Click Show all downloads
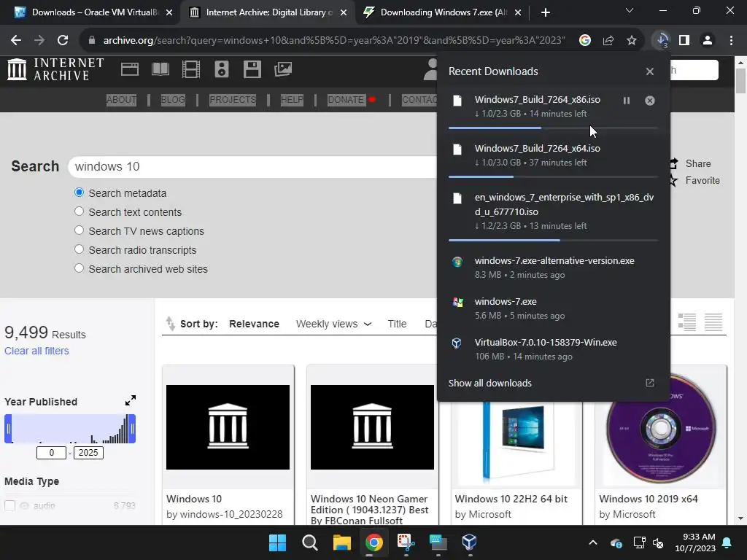Viewport: 747px width, 560px height. coord(489,383)
